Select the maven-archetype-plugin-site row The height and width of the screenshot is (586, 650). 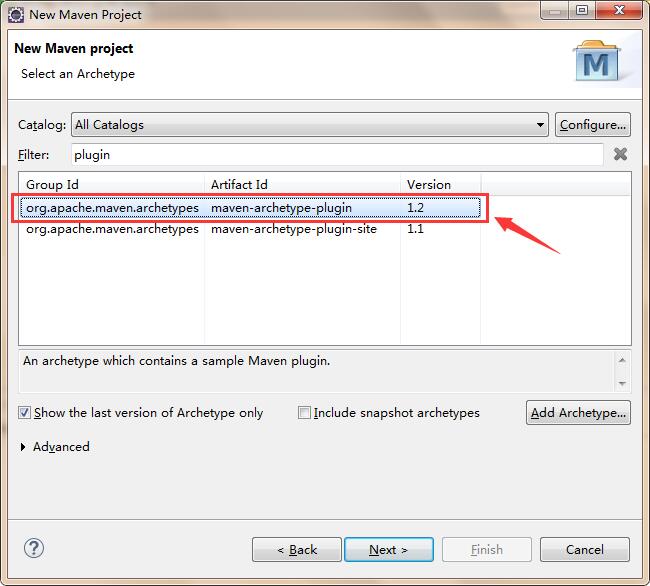point(250,229)
